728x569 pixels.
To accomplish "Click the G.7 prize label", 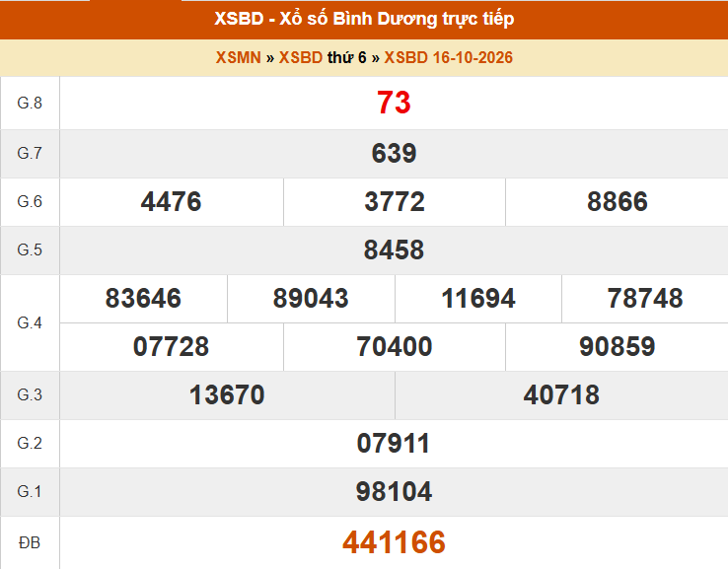I will pos(30,153).
